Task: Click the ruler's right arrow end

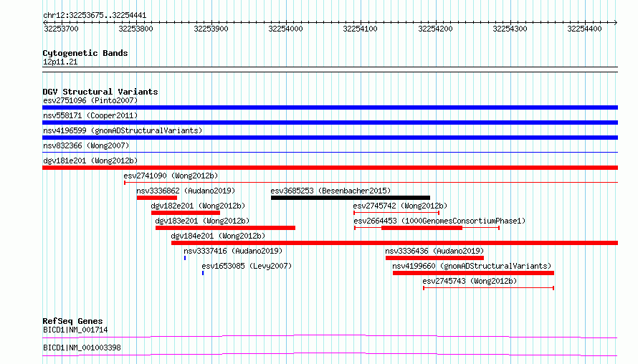Action: pos(616,22)
